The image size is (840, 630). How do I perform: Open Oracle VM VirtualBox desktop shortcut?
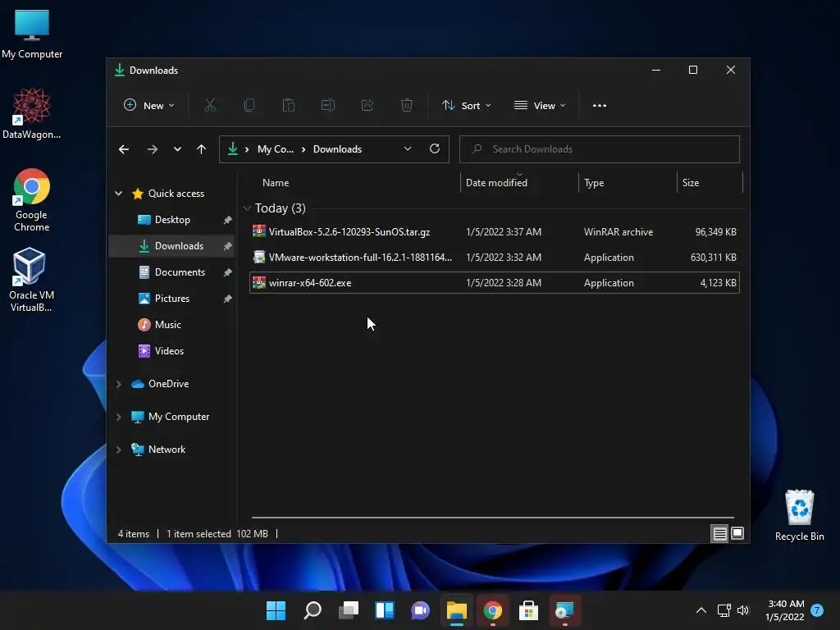click(x=32, y=280)
